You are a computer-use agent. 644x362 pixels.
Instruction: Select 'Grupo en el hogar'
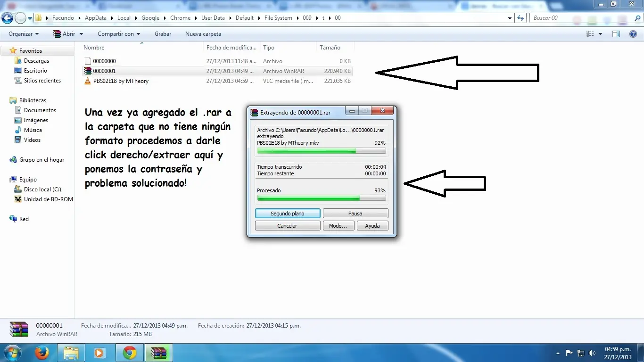tap(41, 160)
